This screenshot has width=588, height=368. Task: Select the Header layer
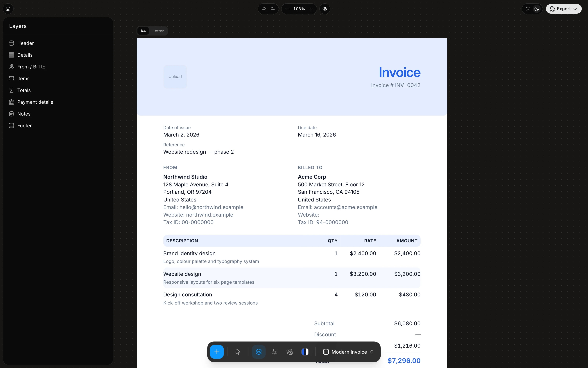pos(58,43)
